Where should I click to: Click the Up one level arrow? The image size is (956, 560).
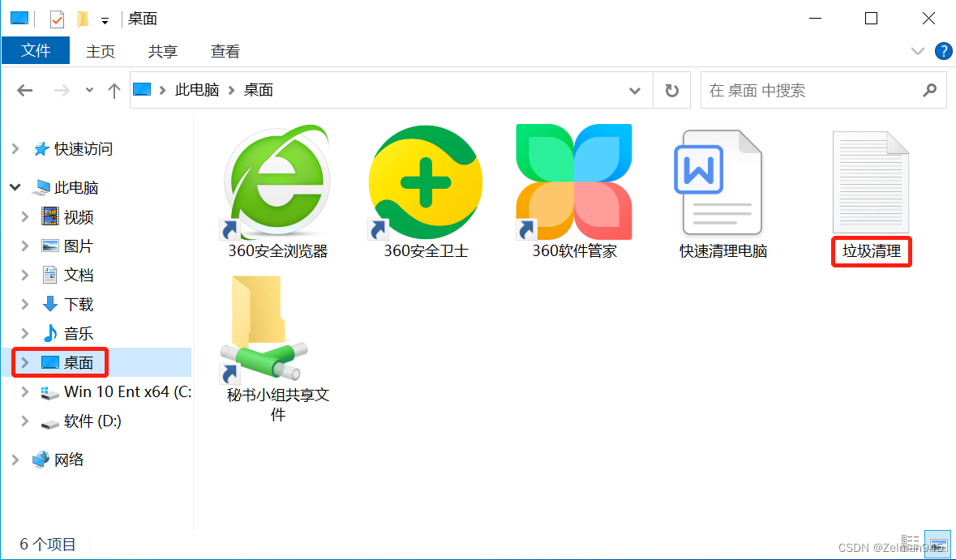click(114, 91)
